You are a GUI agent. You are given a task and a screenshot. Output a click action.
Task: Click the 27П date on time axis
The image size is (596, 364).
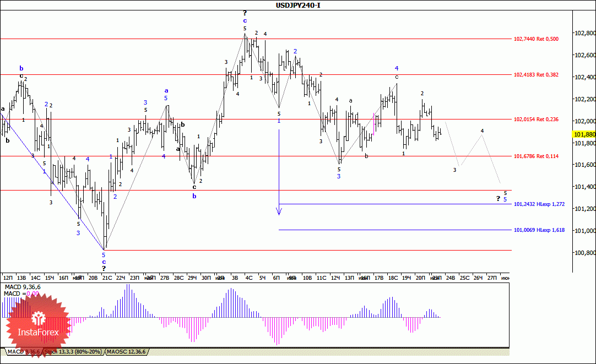[x=492, y=278]
